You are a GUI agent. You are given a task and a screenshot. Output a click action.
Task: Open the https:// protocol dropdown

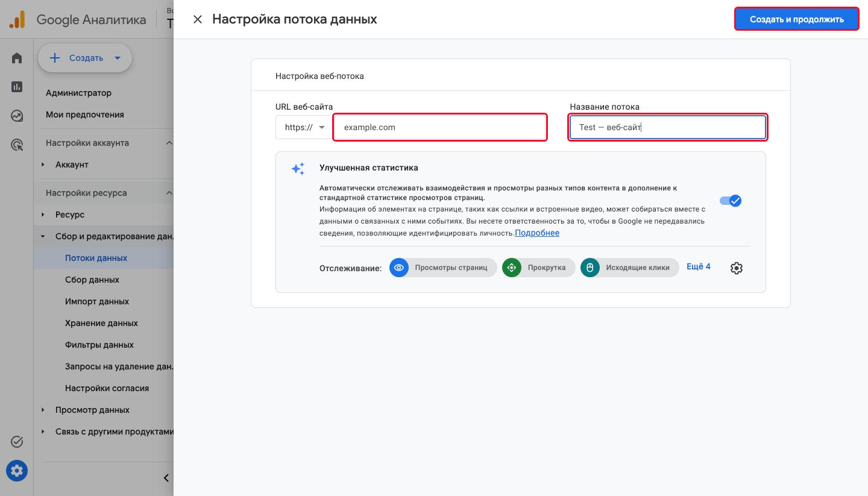pyautogui.click(x=303, y=127)
